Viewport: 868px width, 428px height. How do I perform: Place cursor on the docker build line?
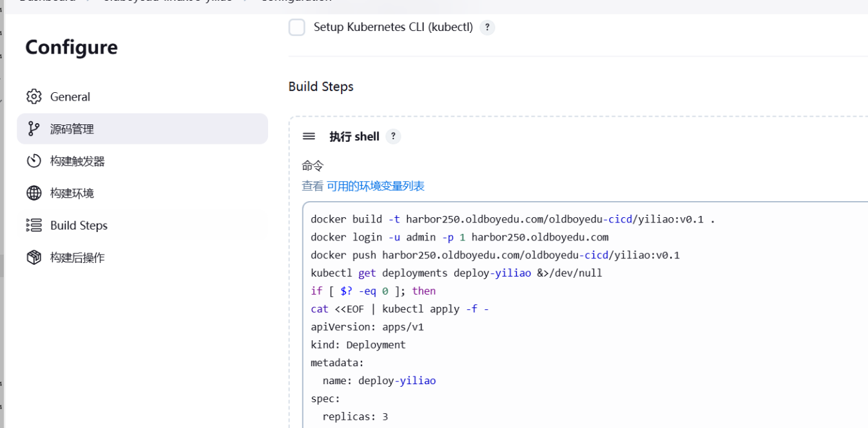coord(512,219)
